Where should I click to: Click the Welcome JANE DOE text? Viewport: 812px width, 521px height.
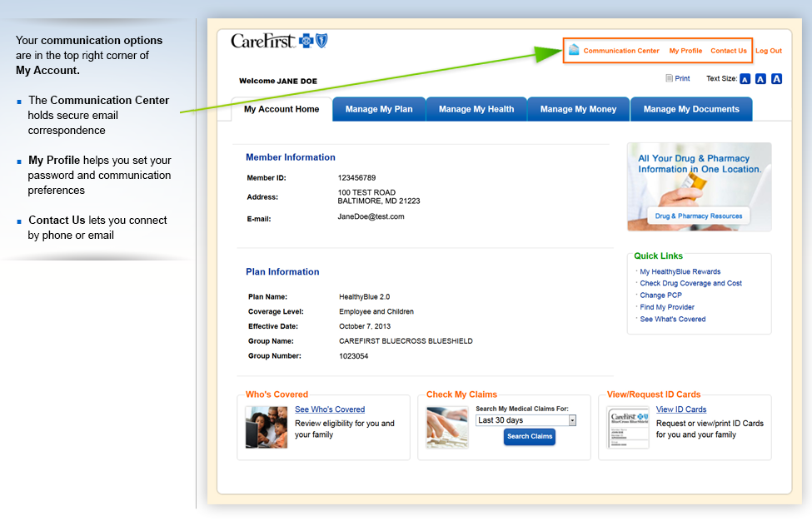[278, 81]
